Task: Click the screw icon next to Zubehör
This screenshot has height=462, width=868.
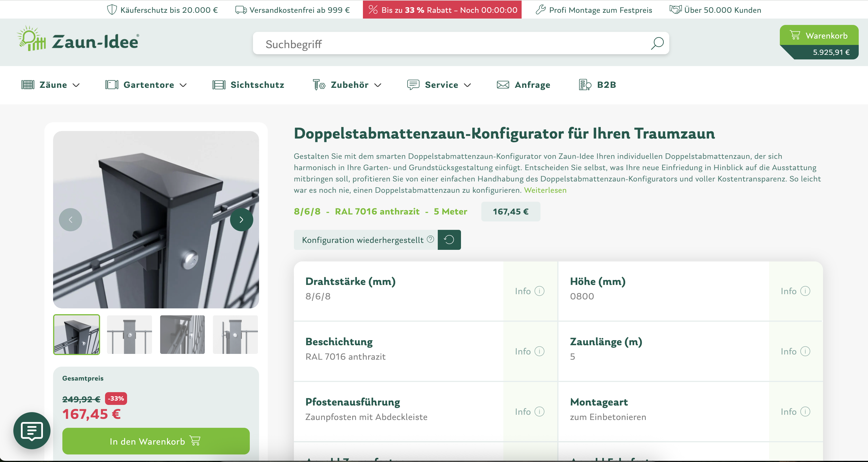Action: point(317,85)
